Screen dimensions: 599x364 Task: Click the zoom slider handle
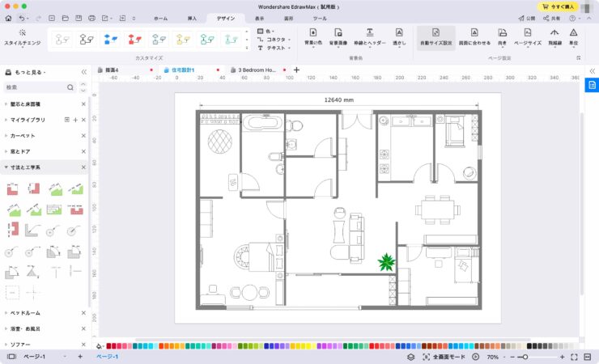pyautogui.click(x=525, y=358)
